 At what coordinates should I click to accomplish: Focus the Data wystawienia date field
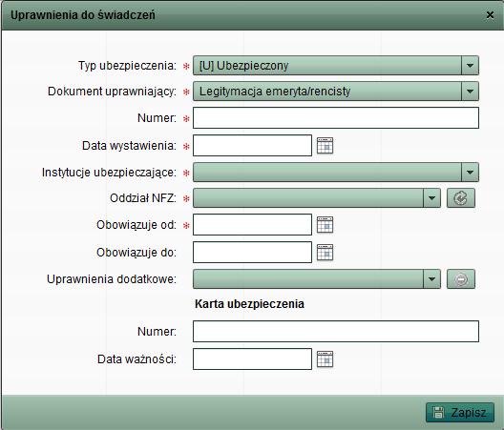(x=252, y=146)
